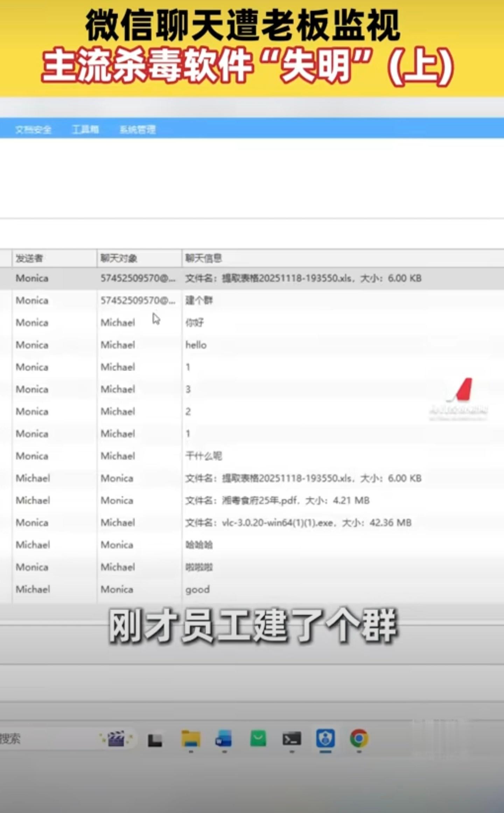The width and height of the screenshot is (504, 813).
Task: Click sender Monica in the 啦啦啦 row
Action: 32,567
